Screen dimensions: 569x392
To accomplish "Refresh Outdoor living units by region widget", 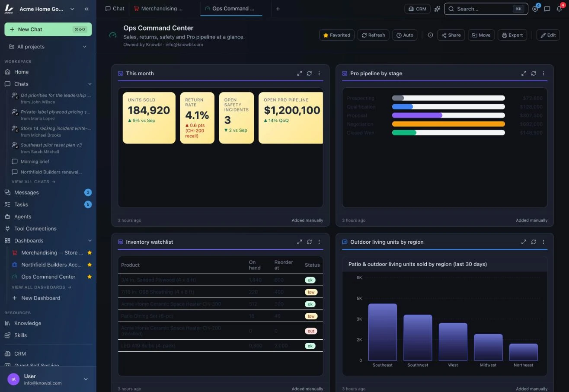I will click(x=534, y=242).
